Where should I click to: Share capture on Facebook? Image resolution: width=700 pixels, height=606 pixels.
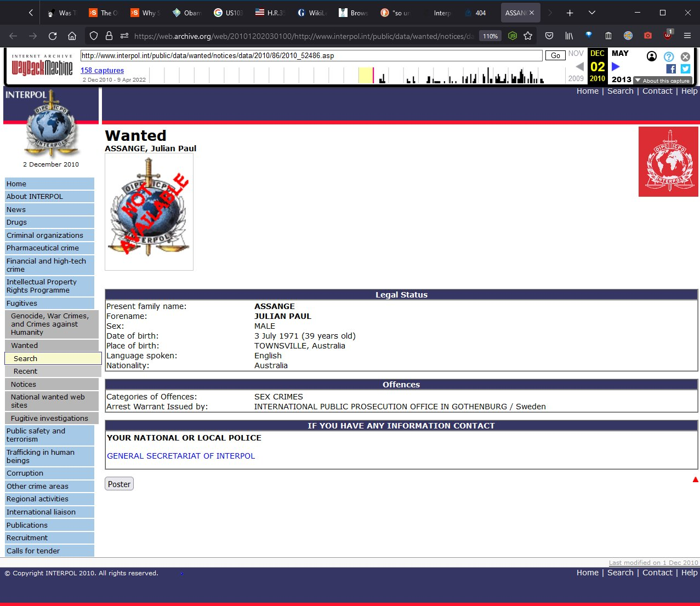[671, 68]
